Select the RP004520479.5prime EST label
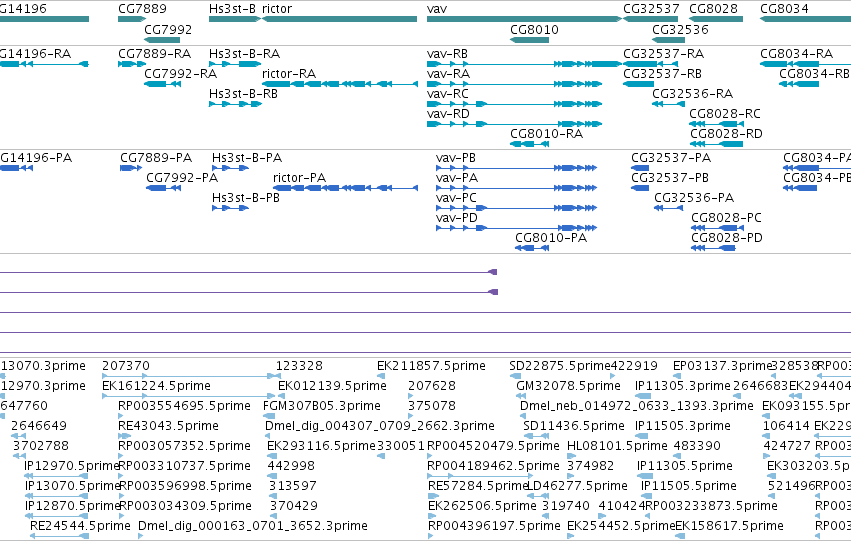 click(493, 446)
